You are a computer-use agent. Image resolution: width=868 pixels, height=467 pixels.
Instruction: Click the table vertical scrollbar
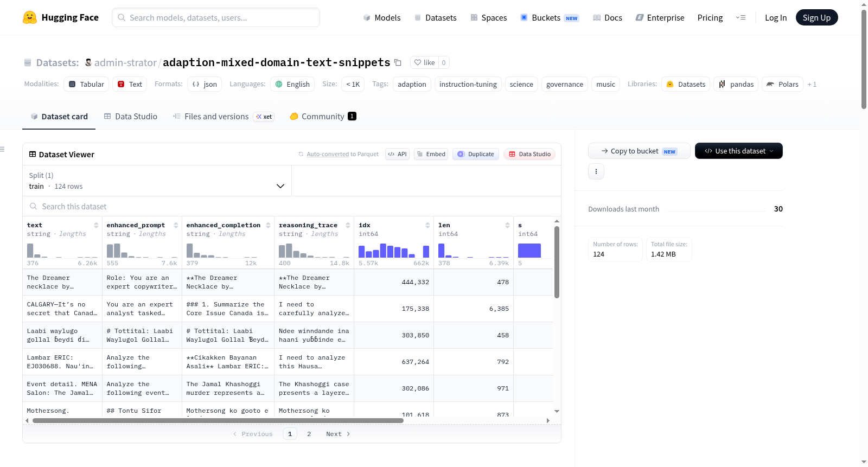pos(557,263)
